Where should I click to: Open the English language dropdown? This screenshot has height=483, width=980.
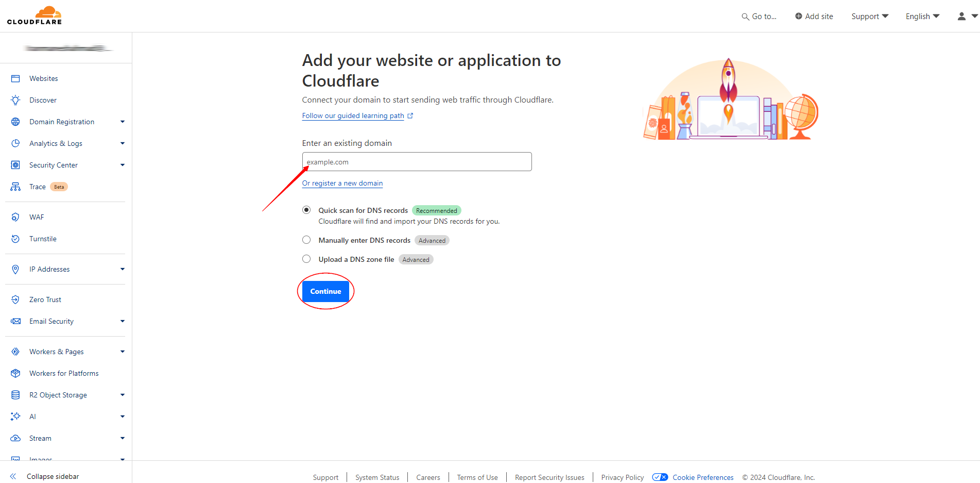click(x=922, y=16)
